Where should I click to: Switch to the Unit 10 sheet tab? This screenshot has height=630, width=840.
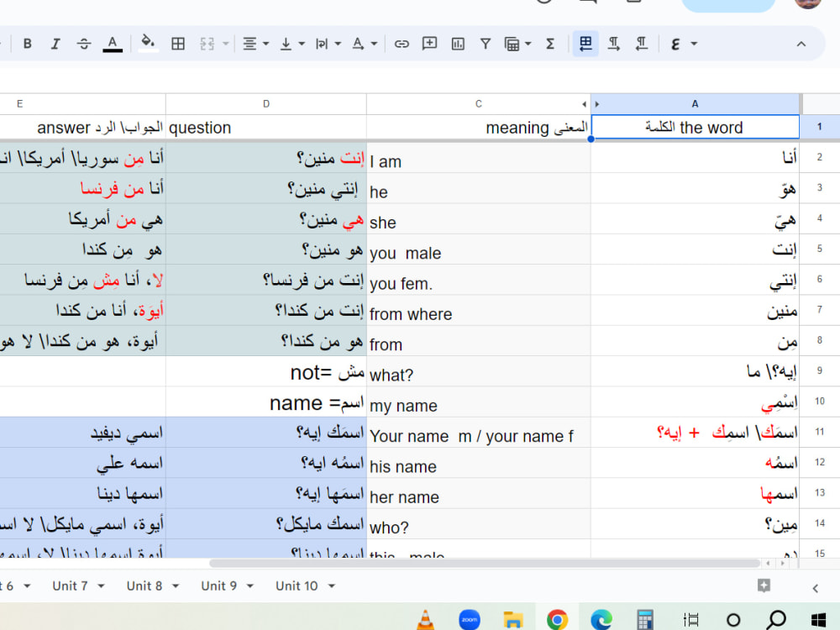tap(297, 585)
